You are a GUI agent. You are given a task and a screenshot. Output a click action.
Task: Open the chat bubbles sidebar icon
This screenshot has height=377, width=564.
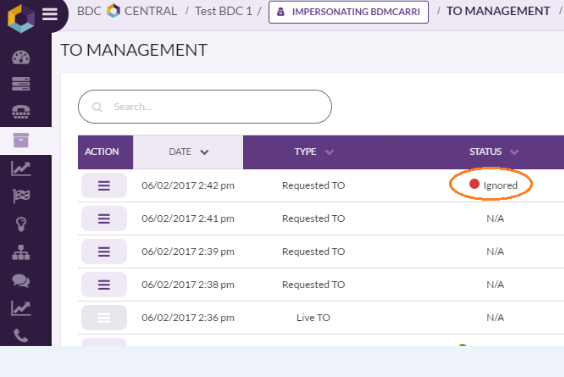[x=21, y=280]
